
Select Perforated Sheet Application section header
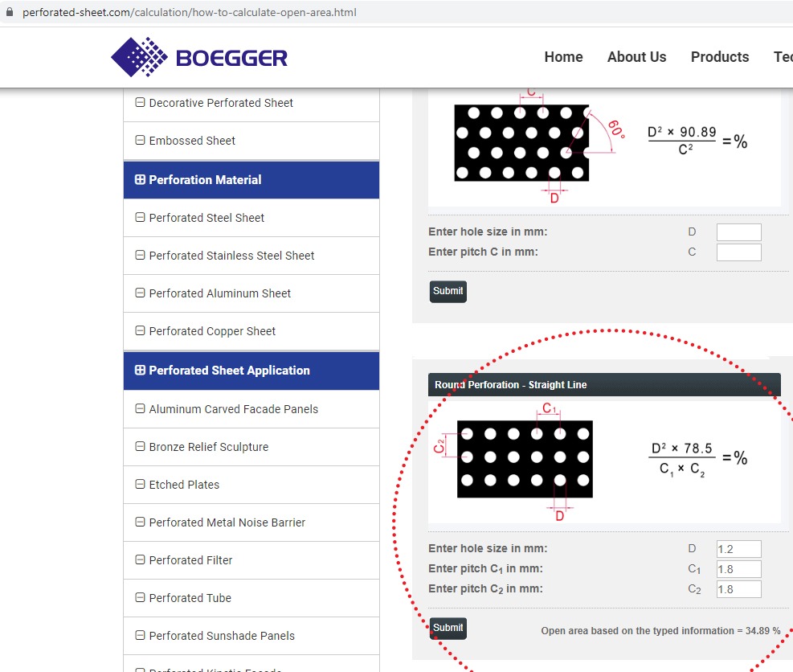251,371
